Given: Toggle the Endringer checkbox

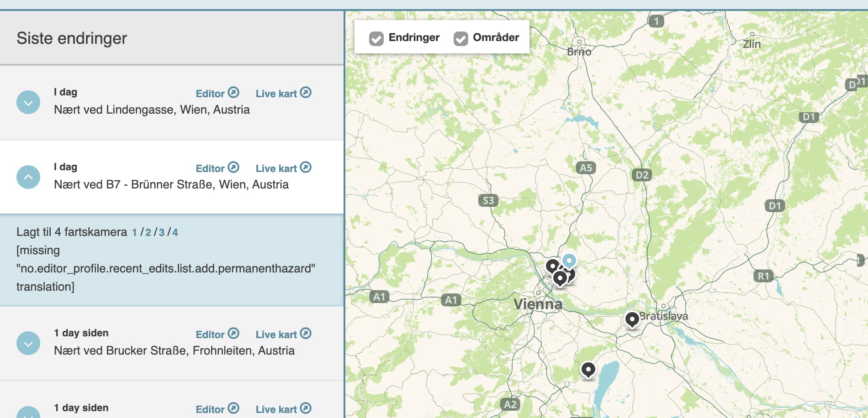Looking at the screenshot, I should [x=376, y=38].
